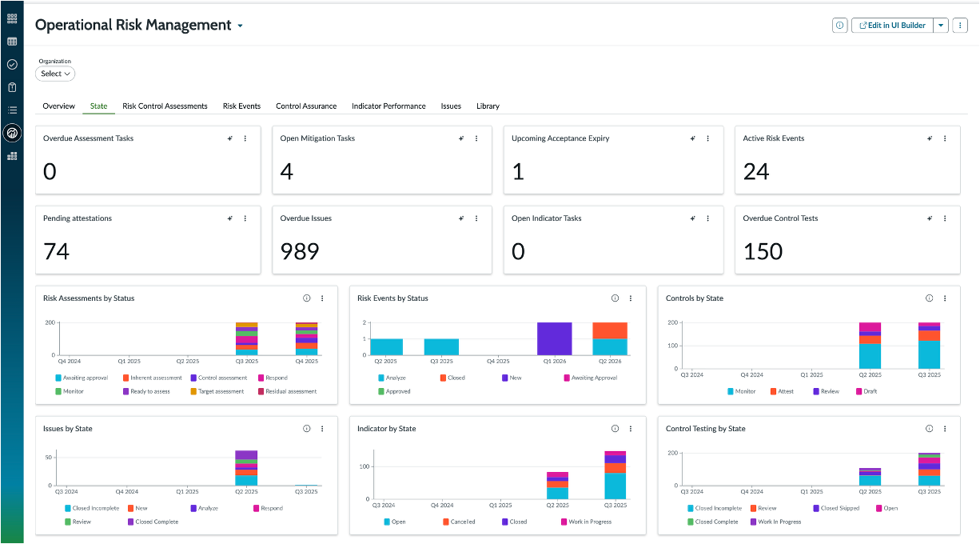
Task: Switch to the Risk Control Assessments tab
Action: pyautogui.click(x=165, y=106)
